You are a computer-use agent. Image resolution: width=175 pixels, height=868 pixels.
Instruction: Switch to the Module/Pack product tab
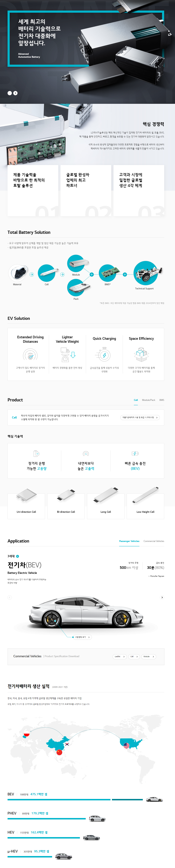click(x=149, y=400)
